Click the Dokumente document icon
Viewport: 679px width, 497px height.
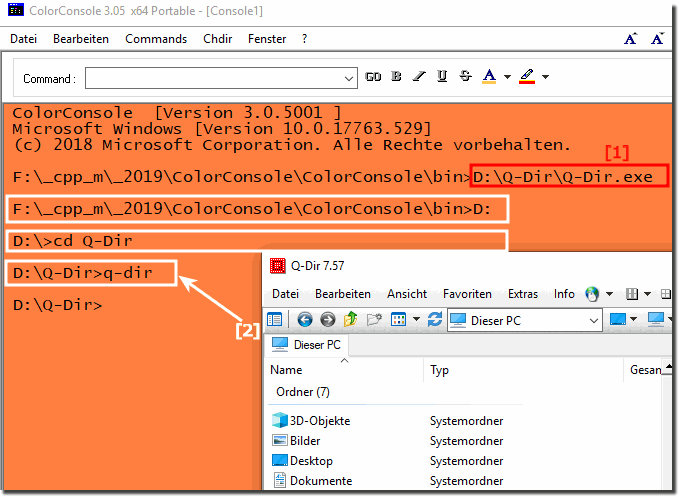click(x=280, y=481)
